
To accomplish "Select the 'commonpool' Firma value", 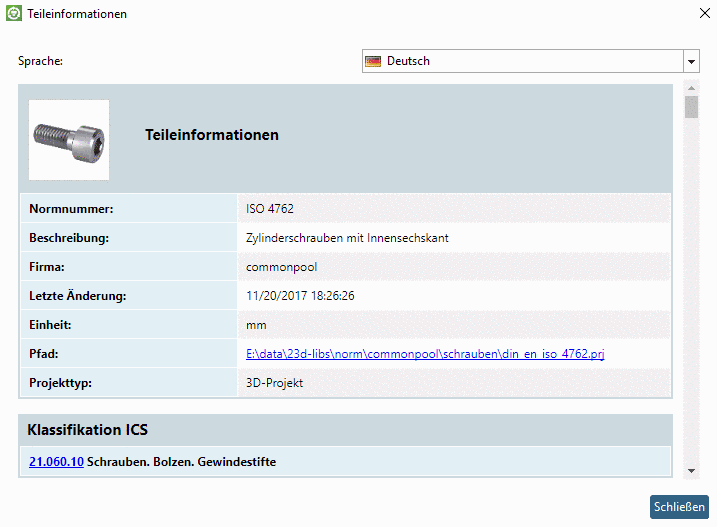I will point(281,267).
